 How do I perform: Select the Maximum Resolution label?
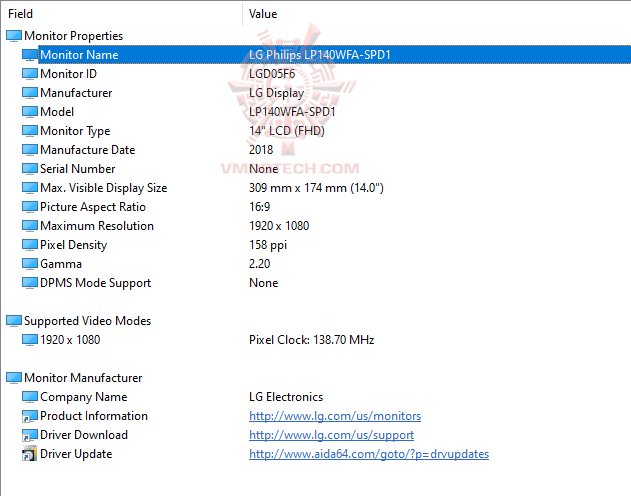[x=97, y=226]
